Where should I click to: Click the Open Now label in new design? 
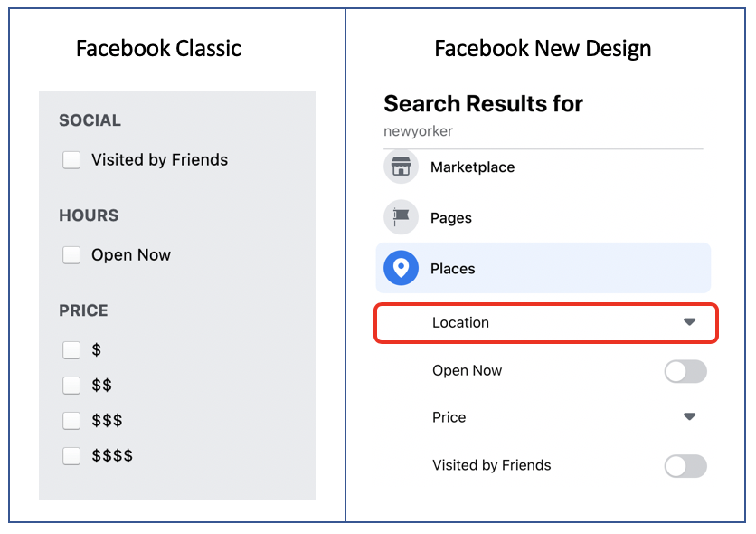[x=467, y=370]
